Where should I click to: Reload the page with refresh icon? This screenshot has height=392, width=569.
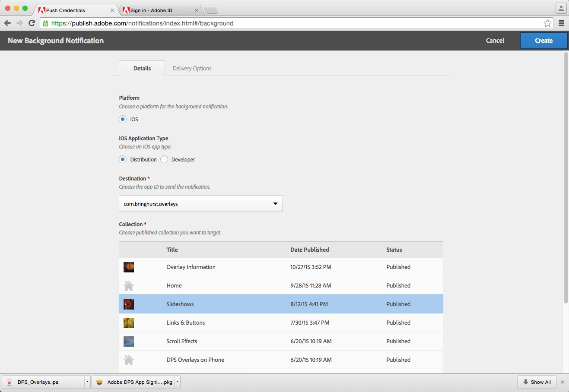pyautogui.click(x=32, y=23)
